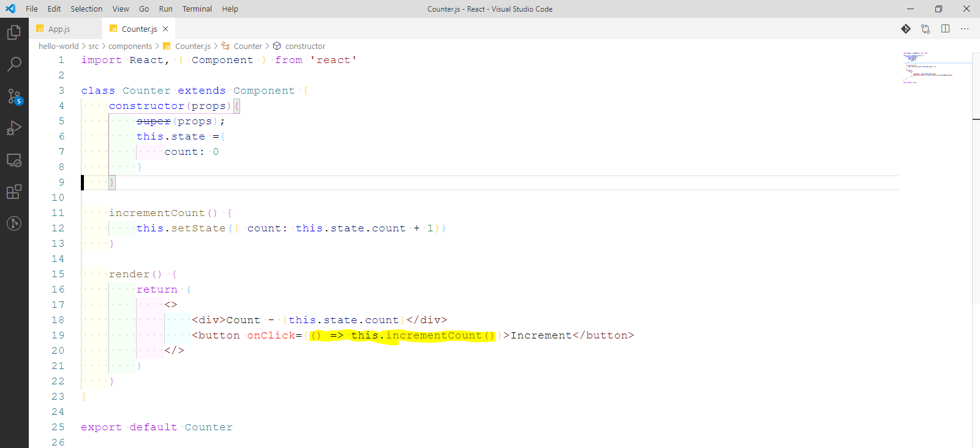Open the Search view in activity bar

(x=14, y=64)
